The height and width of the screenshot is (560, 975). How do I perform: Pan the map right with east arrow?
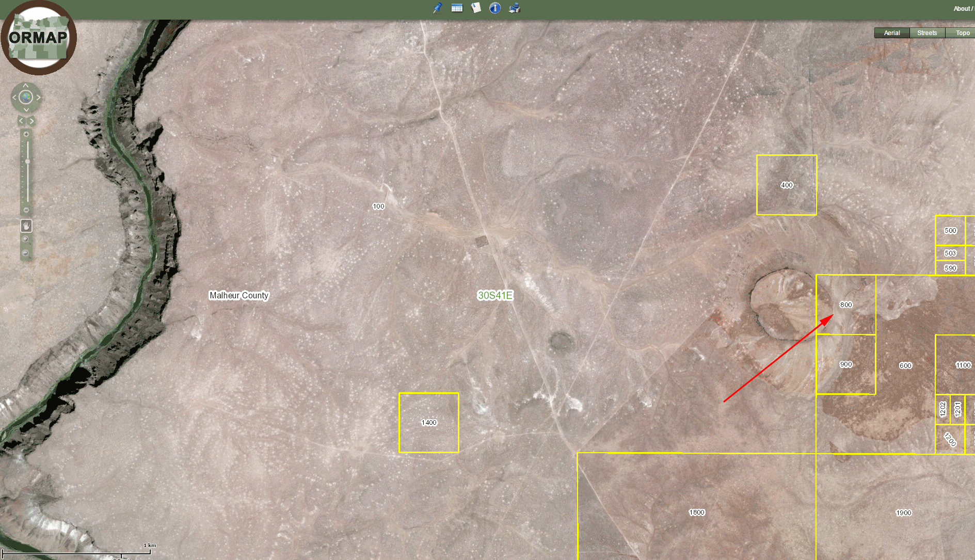38,97
